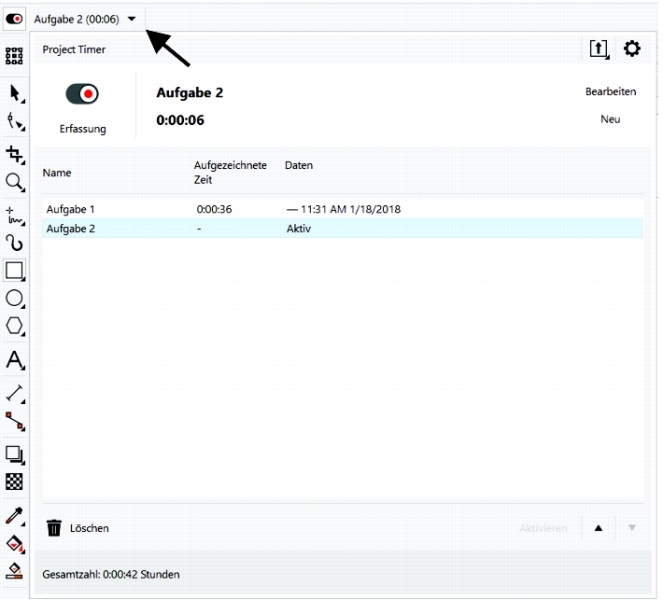Viewport: 663px width, 600px height.
Task: Delete task with the Löschen button
Action: pyautogui.click(x=78, y=528)
